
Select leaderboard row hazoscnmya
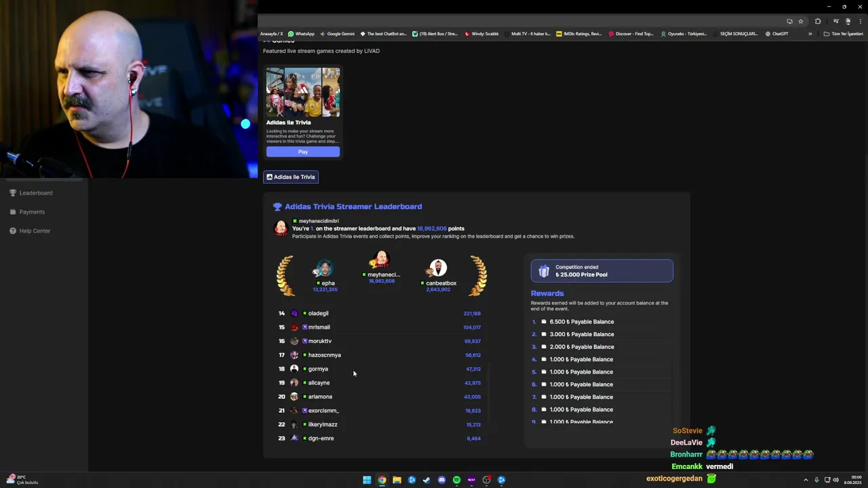pos(380,355)
